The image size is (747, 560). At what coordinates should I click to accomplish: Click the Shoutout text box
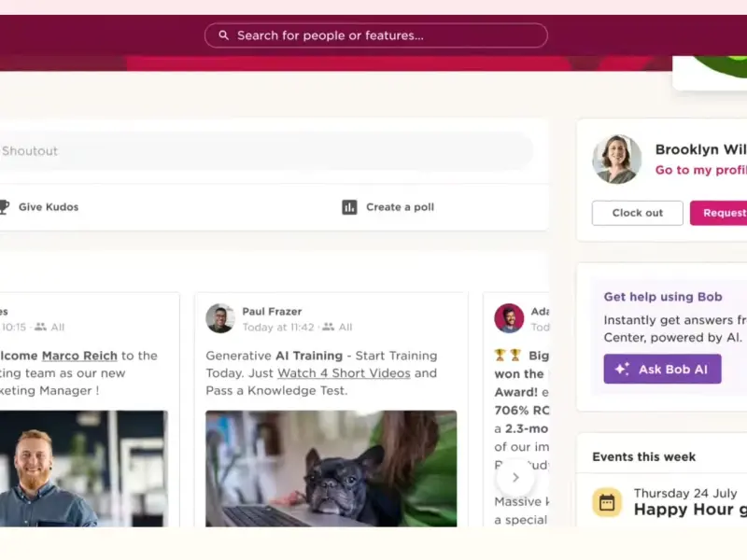(261, 151)
